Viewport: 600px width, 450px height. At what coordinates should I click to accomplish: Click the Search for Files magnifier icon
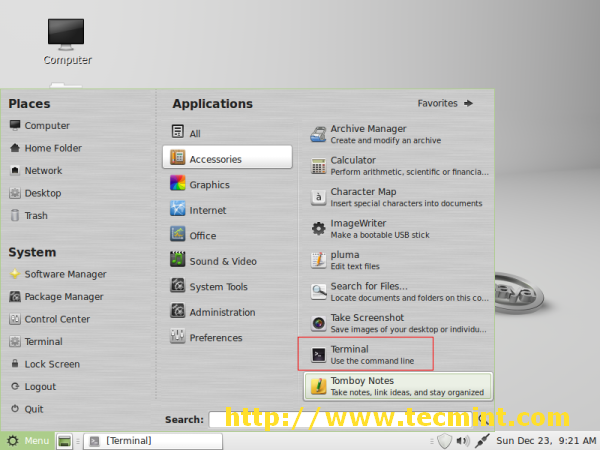318,292
